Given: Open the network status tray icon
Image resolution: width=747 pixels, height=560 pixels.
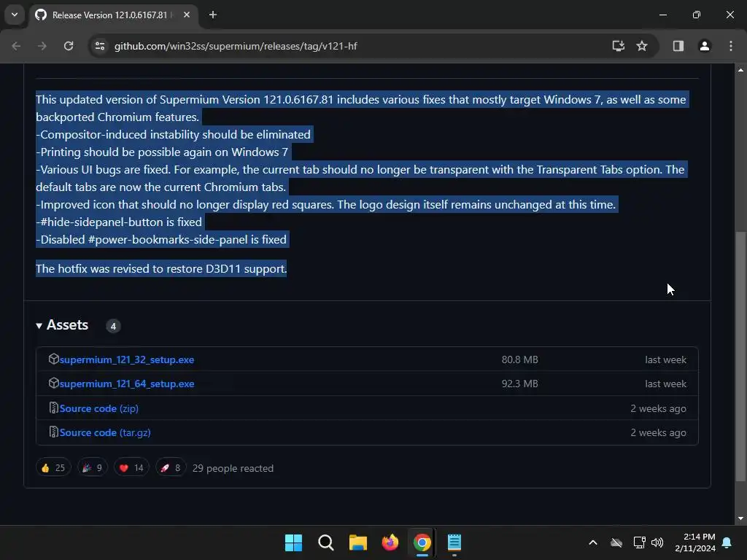Looking at the screenshot, I should click(x=639, y=542).
